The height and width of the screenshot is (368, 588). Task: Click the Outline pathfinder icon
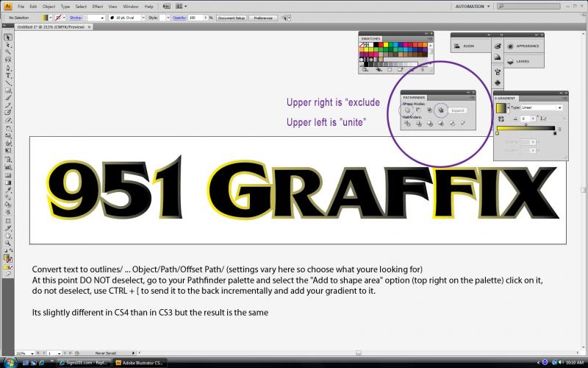click(452, 123)
